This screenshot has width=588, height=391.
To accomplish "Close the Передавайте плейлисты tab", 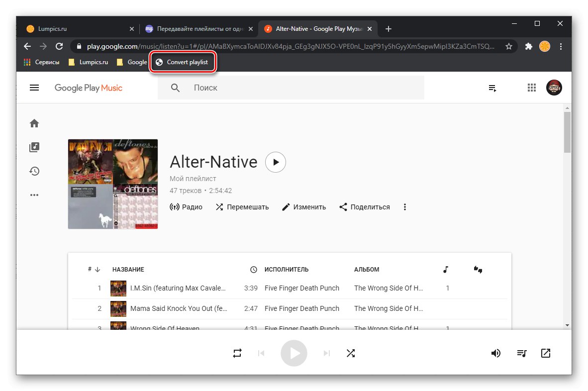I will [x=251, y=29].
